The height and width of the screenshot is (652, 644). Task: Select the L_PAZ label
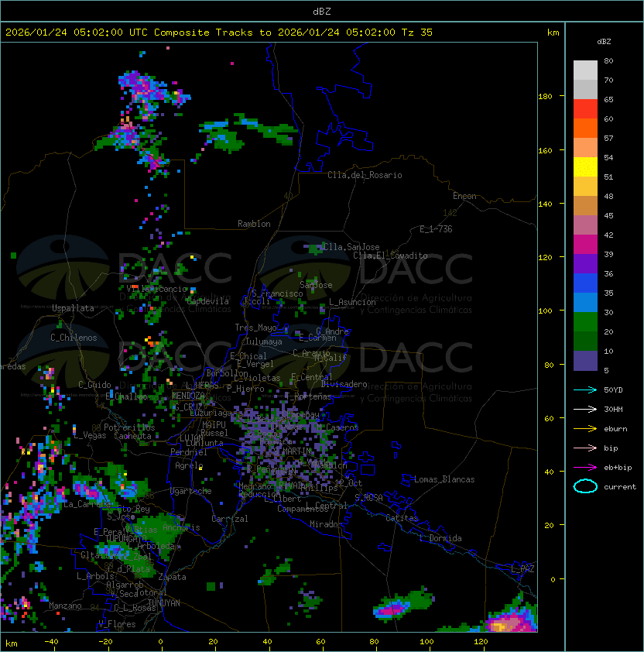click(522, 569)
